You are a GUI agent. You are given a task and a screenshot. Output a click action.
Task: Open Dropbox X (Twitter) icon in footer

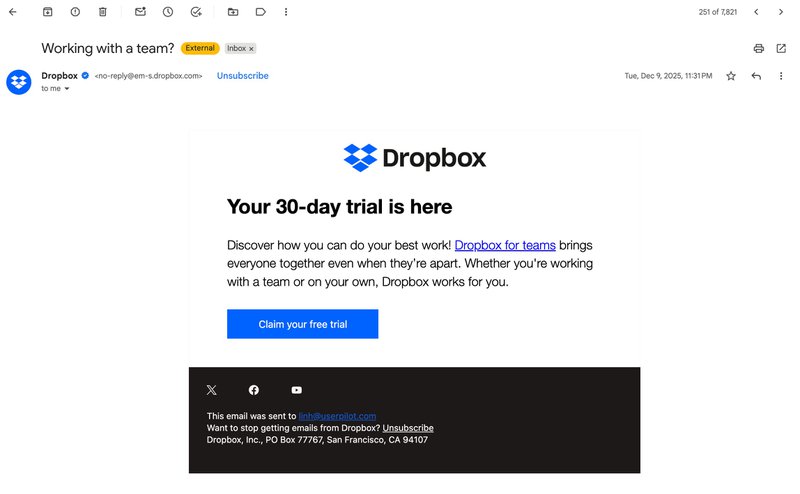click(211, 390)
